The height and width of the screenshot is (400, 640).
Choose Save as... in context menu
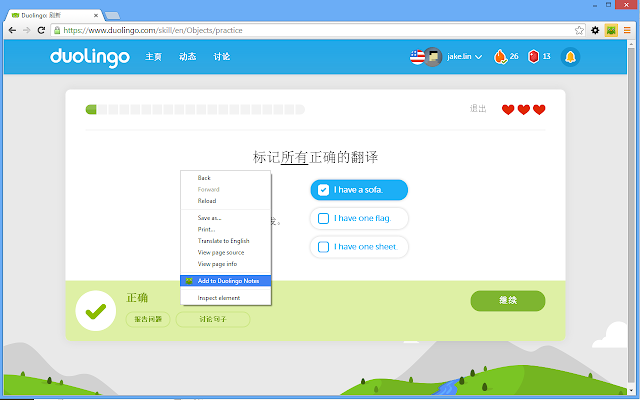tap(225, 218)
